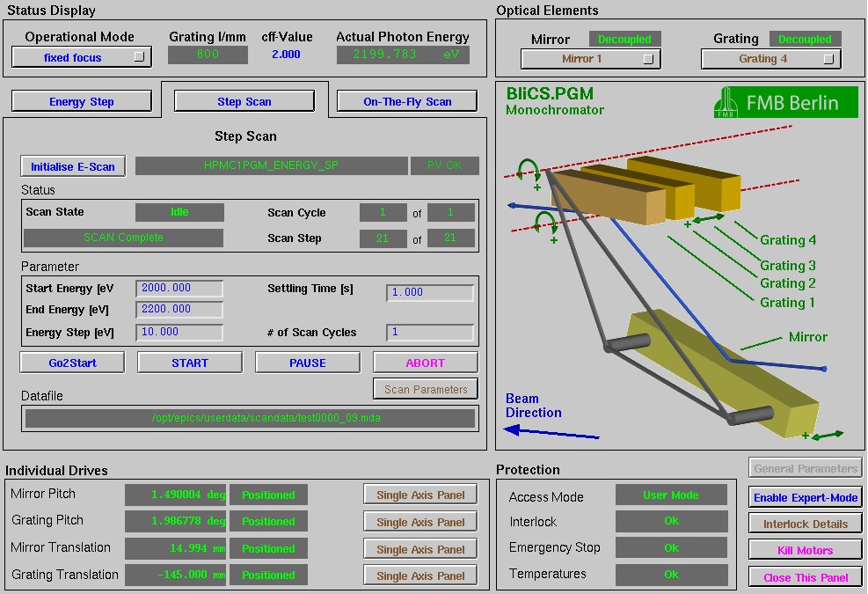Click the Mirror Pitch value 1.490004 deg
This screenshot has height=594, width=868.
pyautogui.click(x=176, y=495)
